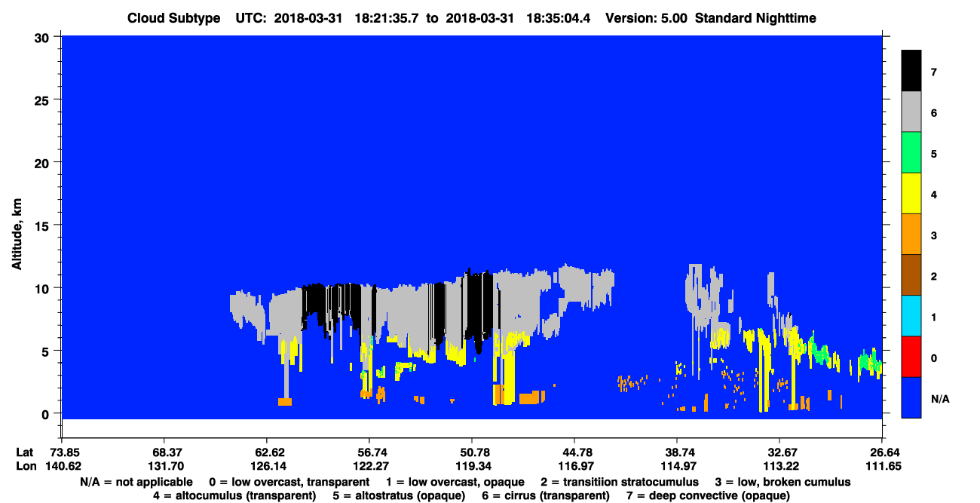Click the cyan color swatch labeled 1
This screenshot has width=980, height=503.
click(911, 316)
